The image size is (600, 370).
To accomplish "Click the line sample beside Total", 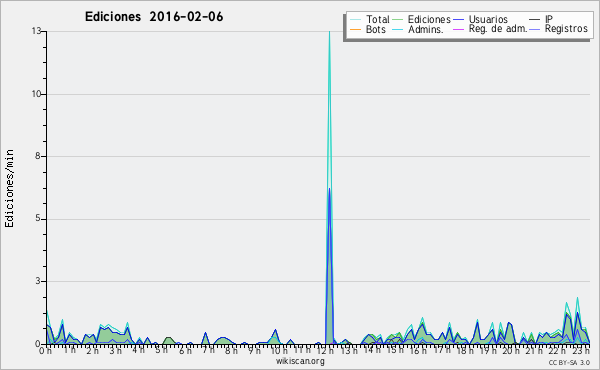I will (x=355, y=20).
